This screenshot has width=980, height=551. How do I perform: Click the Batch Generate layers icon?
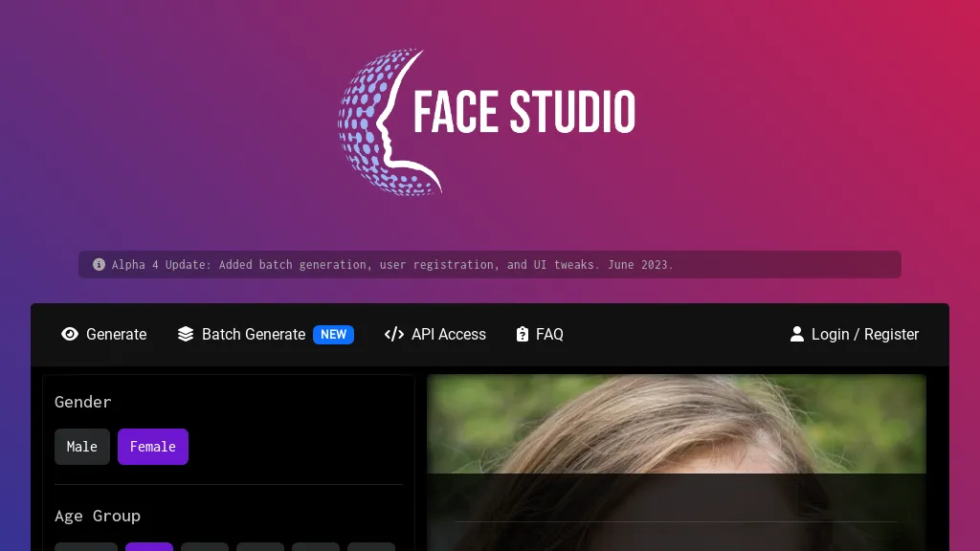(x=185, y=334)
